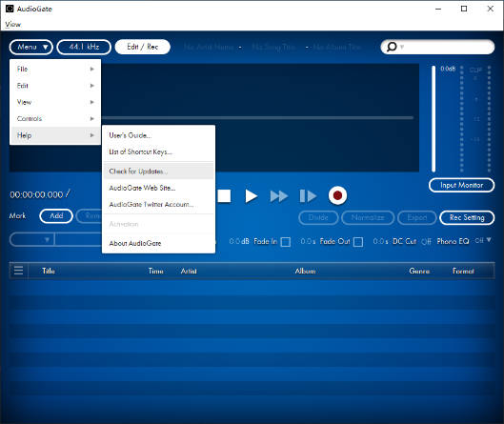
Task: Sort the list by Genre column
Action: (x=419, y=271)
